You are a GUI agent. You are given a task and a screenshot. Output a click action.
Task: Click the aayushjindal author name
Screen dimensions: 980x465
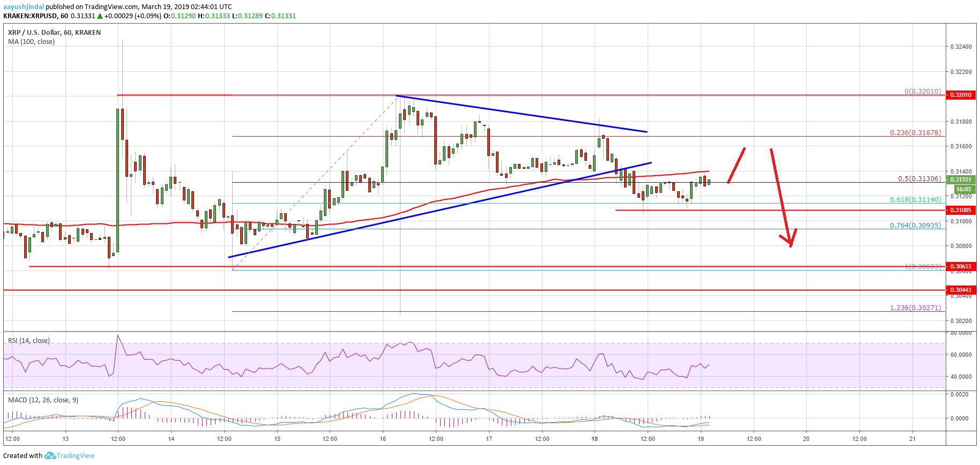pyautogui.click(x=24, y=7)
